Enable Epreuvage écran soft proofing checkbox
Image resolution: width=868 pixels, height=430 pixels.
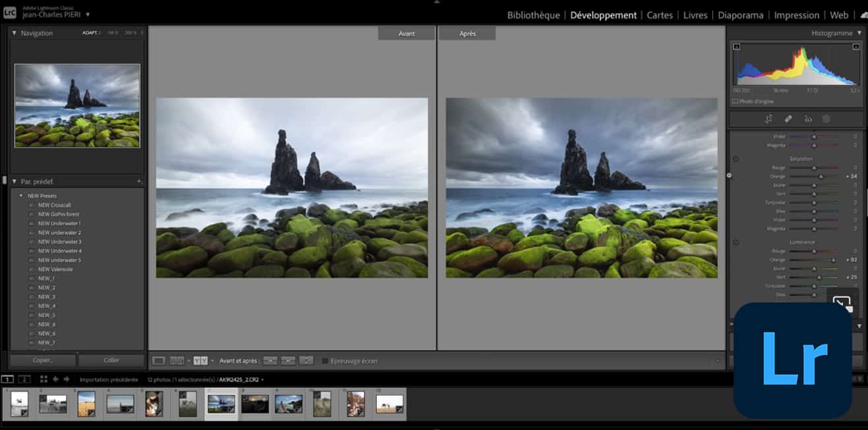pos(325,361)
